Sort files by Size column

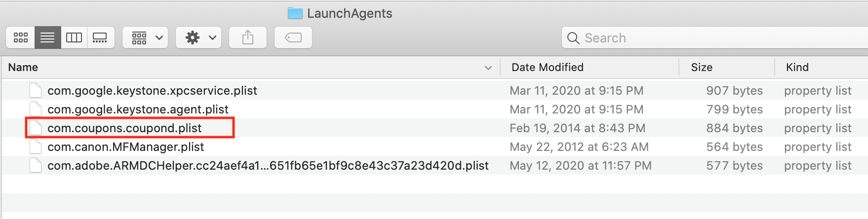point(702,68)
